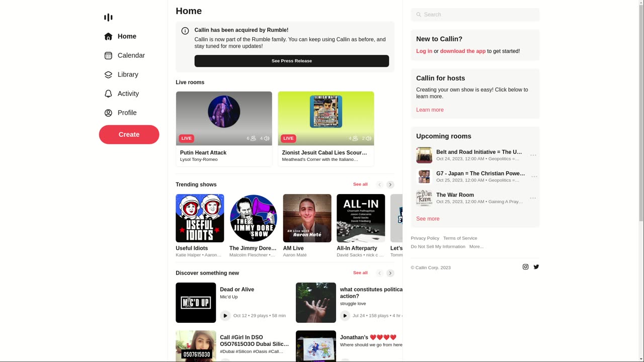This screenshot has height=362, width=644.
Task: Open the Library menu item
Action: [x=129, y=74]
